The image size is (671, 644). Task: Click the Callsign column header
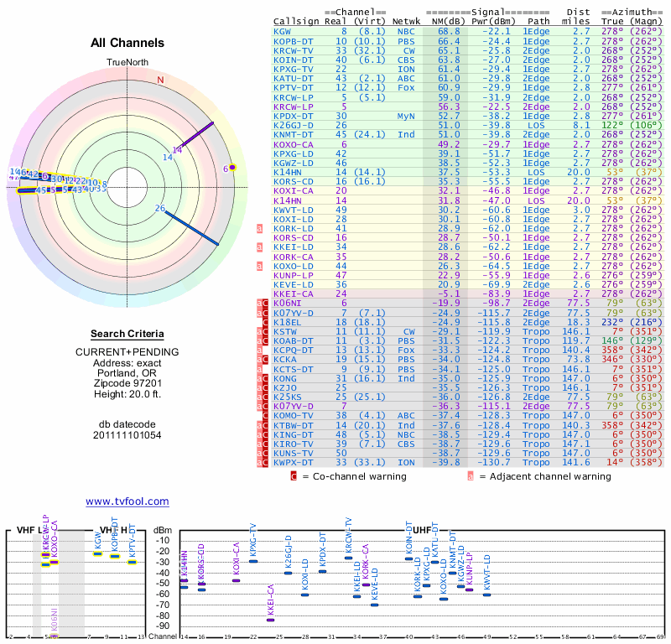point(296,22)
